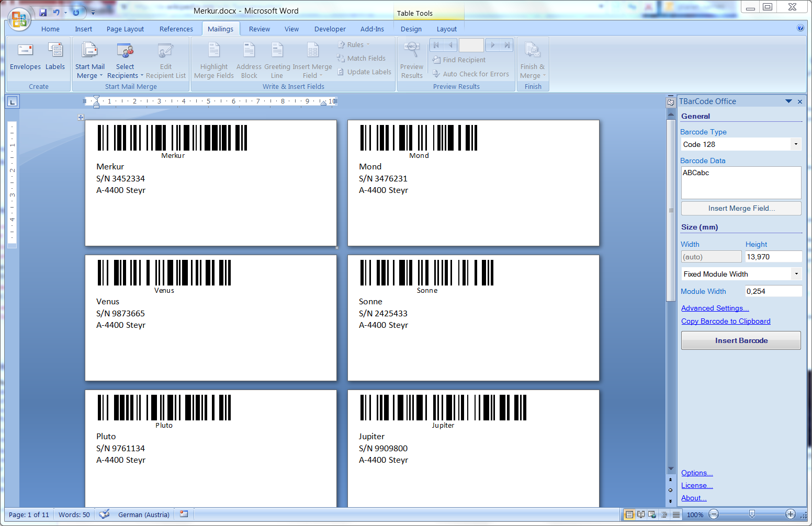Open the Developer ribbon tab
This screenshot has height=526, width=812.
330,29
